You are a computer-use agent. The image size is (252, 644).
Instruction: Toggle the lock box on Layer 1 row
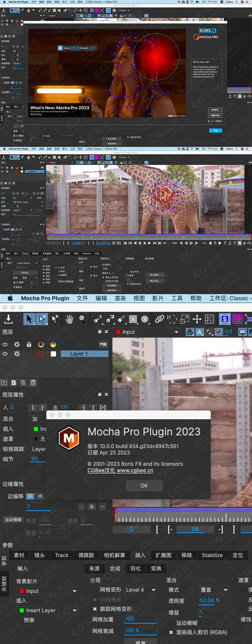coord(29,354)
